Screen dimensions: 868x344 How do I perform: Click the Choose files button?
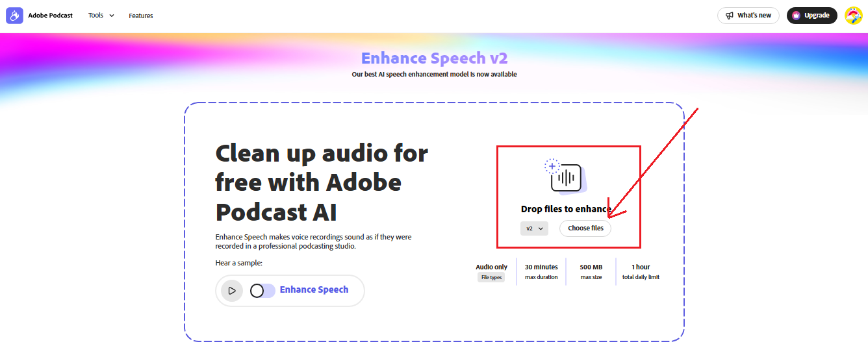585,228
